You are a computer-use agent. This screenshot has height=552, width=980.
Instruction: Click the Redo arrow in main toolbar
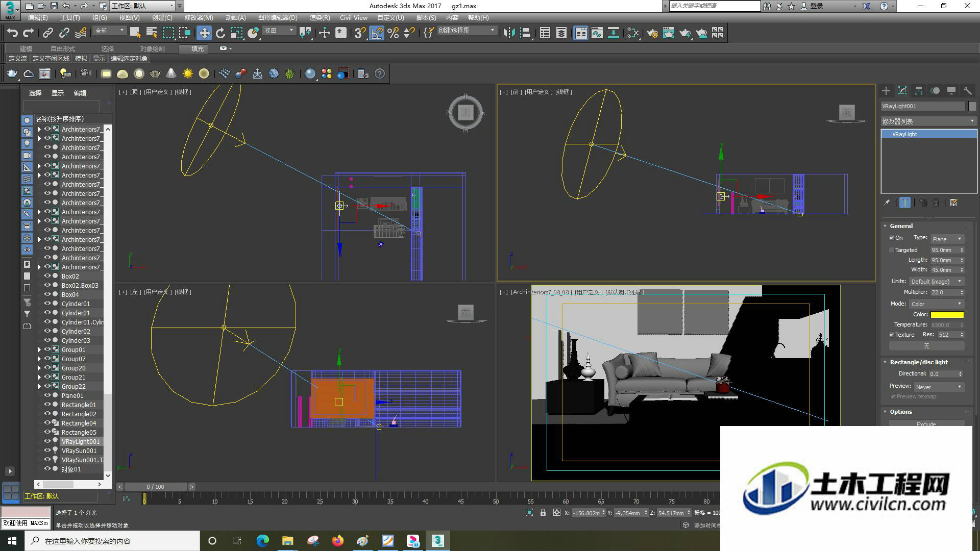click(x=29, y=33)
